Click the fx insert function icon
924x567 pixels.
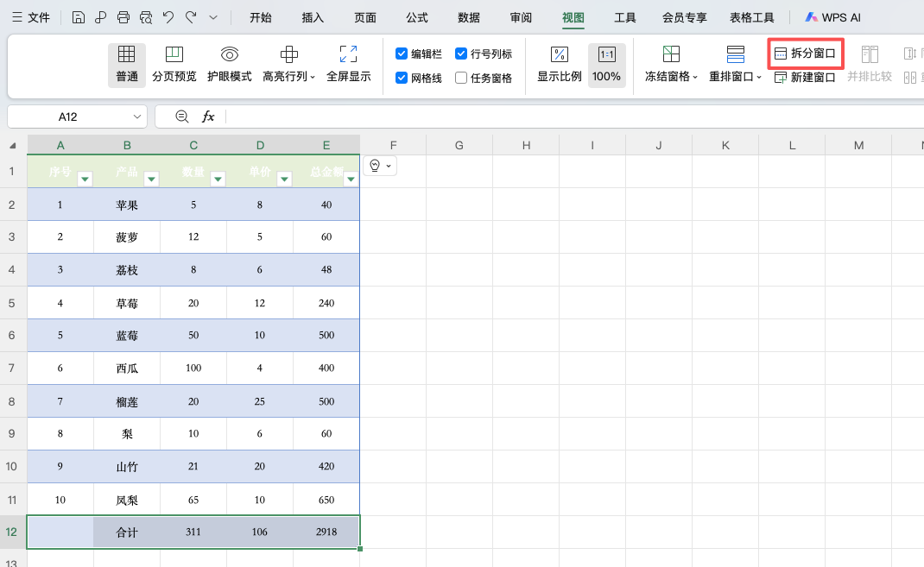pos(208,117)
